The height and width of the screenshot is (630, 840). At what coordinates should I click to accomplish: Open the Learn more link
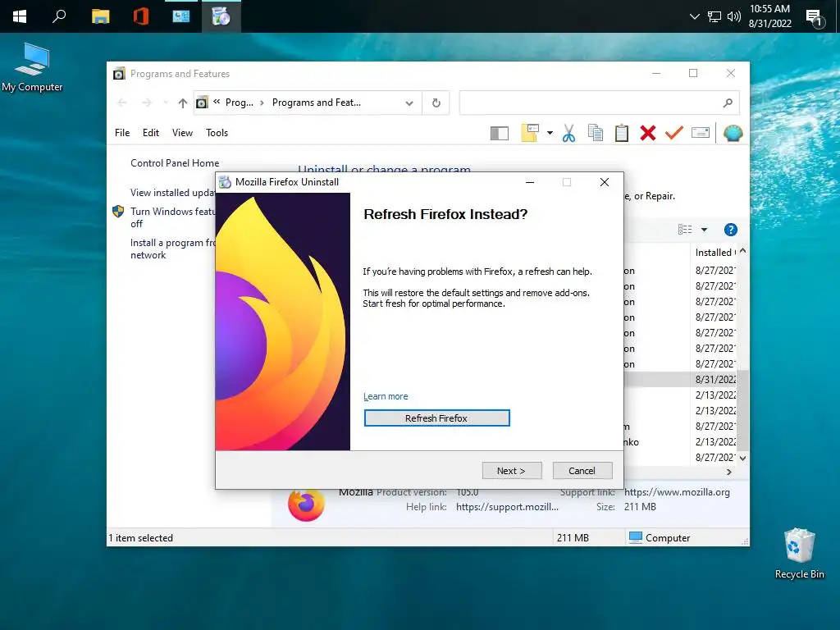pos(386,396)
